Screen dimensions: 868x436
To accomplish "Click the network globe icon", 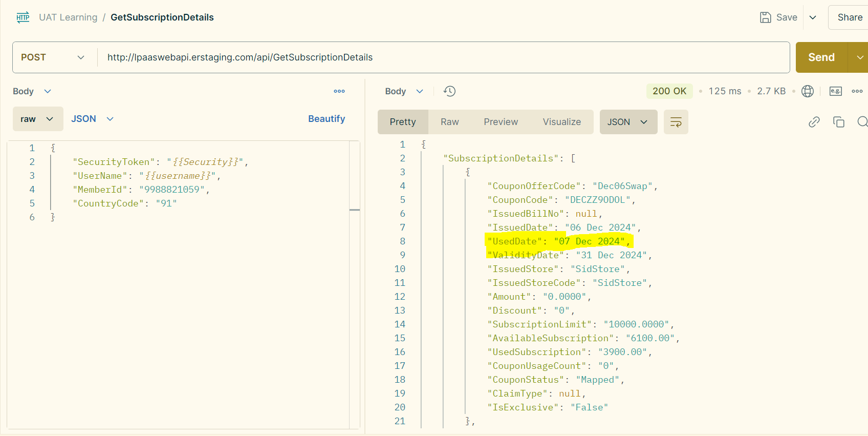I will coord(808,91).
